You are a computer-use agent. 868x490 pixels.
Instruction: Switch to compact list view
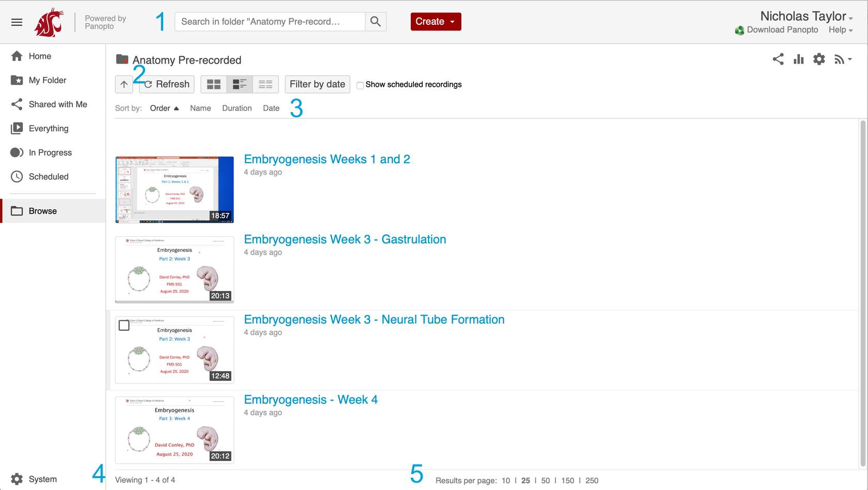pos(266,84)
